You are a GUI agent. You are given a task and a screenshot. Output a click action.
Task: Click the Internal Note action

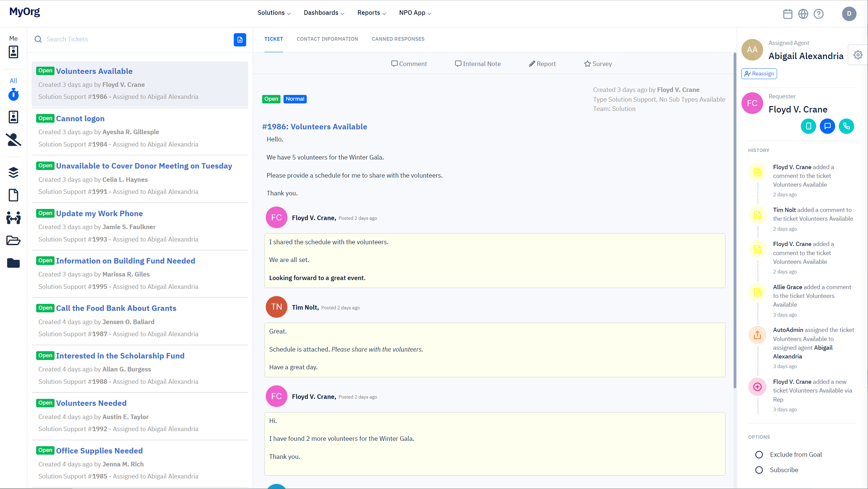pos(478,64)
